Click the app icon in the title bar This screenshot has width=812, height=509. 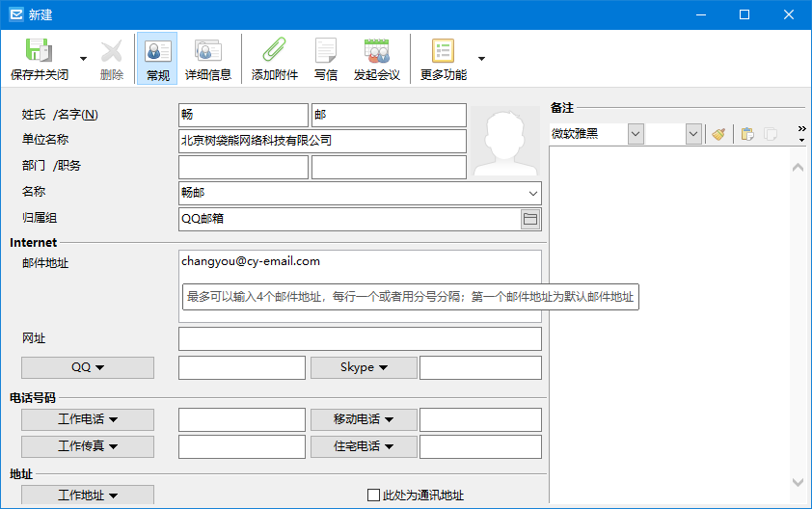[16, 14]
